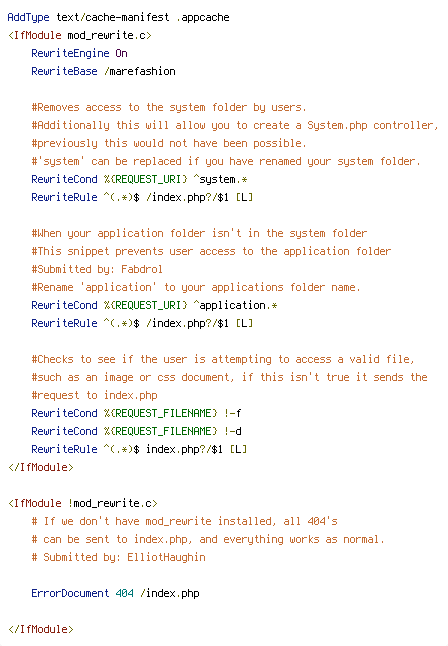Click the first RewriteRule /index.php?/$1 line
Viewport: 448px width, 646px height.
coord(142,197)
